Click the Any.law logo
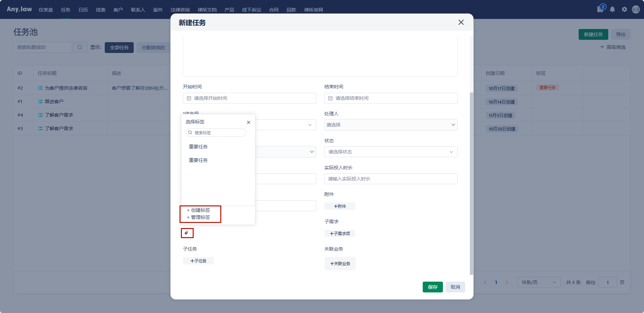The image size is (644, 313). click(x=19, y=9)
